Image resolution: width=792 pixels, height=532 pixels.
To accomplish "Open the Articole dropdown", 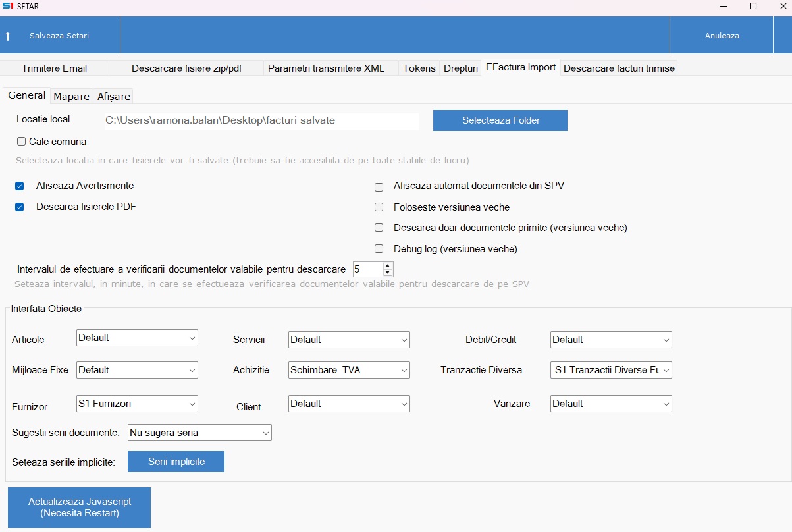I will [137, 338].
